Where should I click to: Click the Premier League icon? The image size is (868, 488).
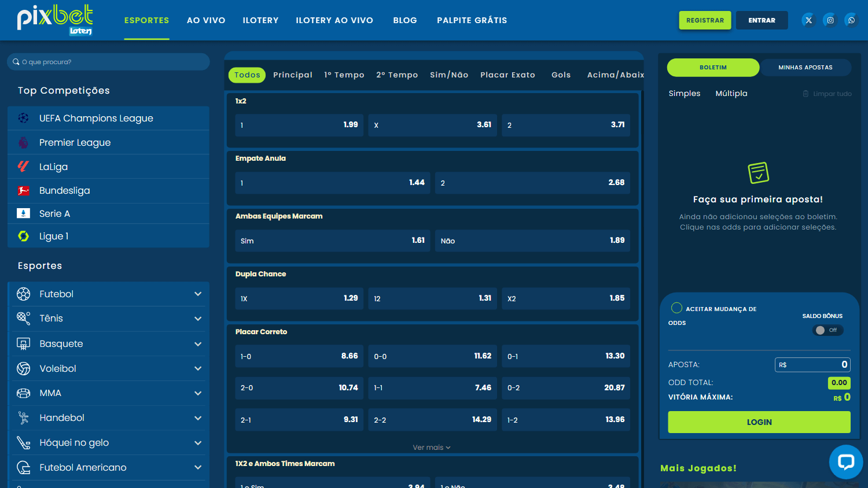pos(23,142)
